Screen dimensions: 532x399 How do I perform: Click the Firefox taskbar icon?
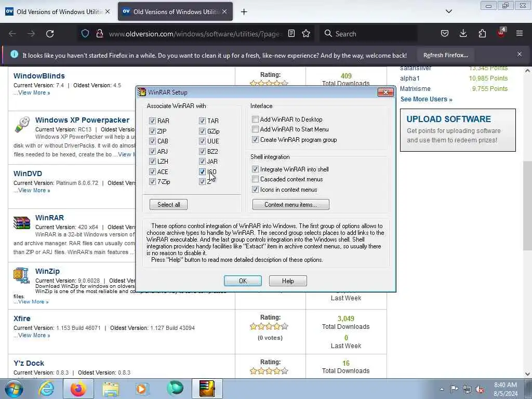pos(78,389)
